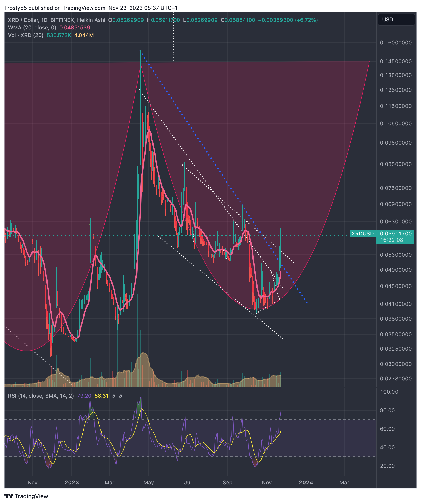Click the RSI value 79.20
This screenshot has width=421, height=504.
pyautogui.click(x=84, y=396)
